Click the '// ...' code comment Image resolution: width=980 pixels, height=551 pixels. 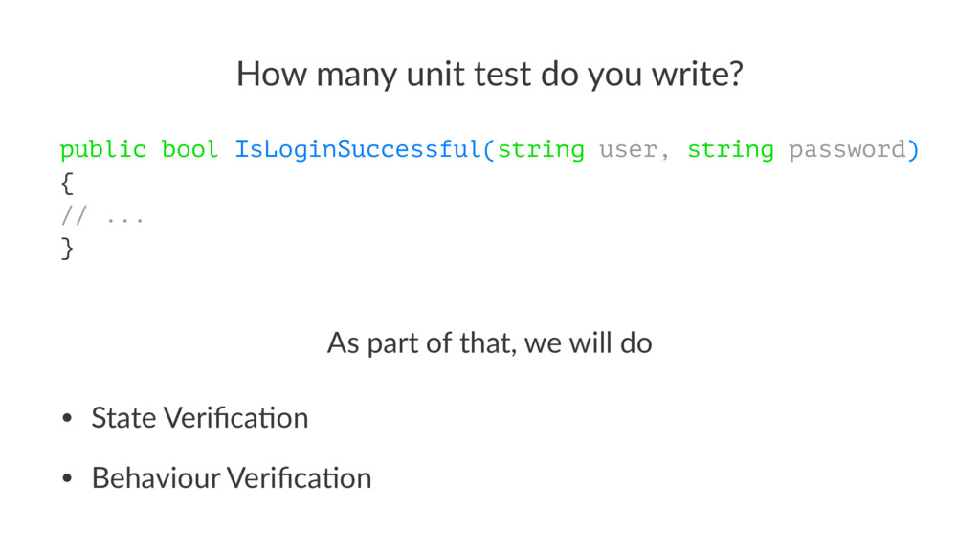102,216
